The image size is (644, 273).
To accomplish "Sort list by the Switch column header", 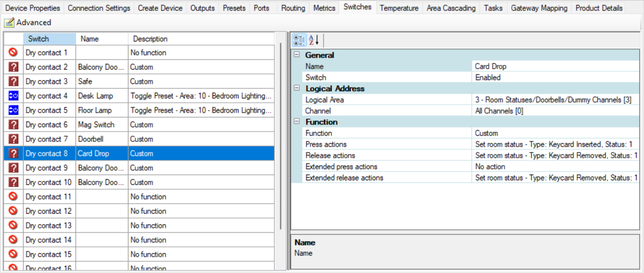I will (x=49, y=39).
